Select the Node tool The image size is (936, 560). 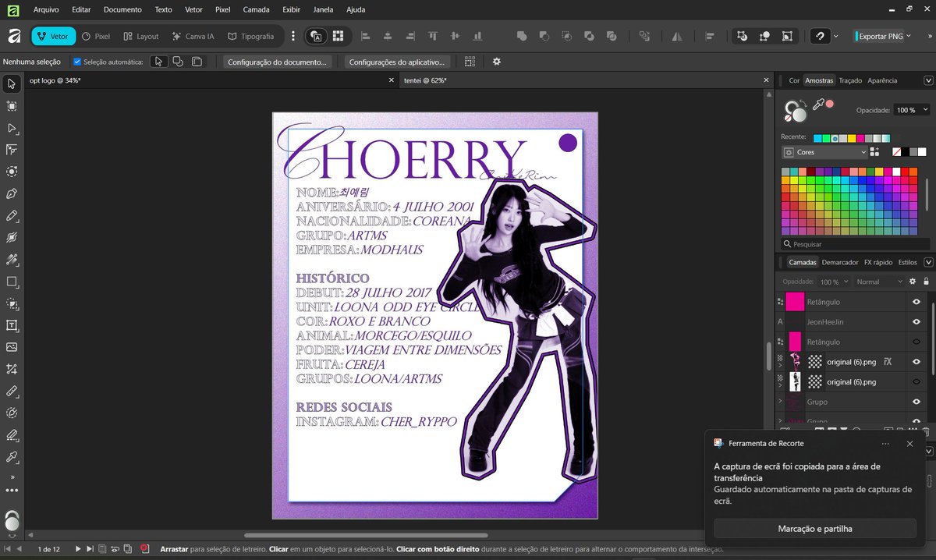[x=12, y=128]
